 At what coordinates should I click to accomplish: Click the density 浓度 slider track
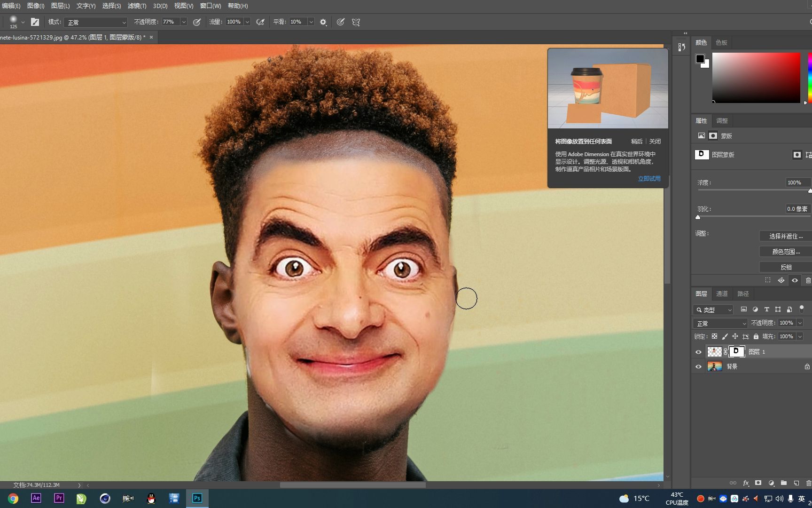coord(754,190)
